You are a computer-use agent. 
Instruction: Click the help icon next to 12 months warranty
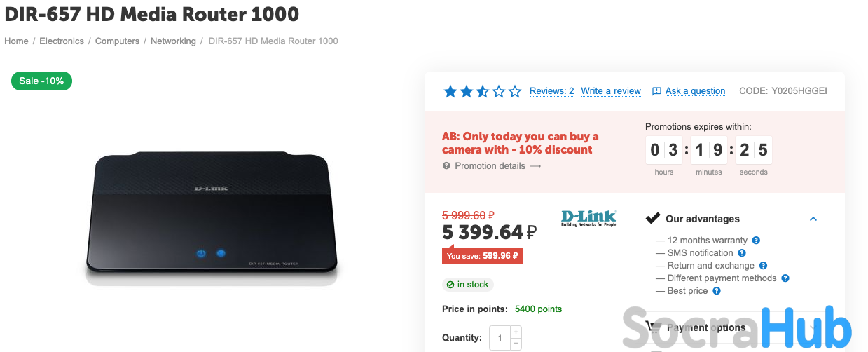pos(756,241)
